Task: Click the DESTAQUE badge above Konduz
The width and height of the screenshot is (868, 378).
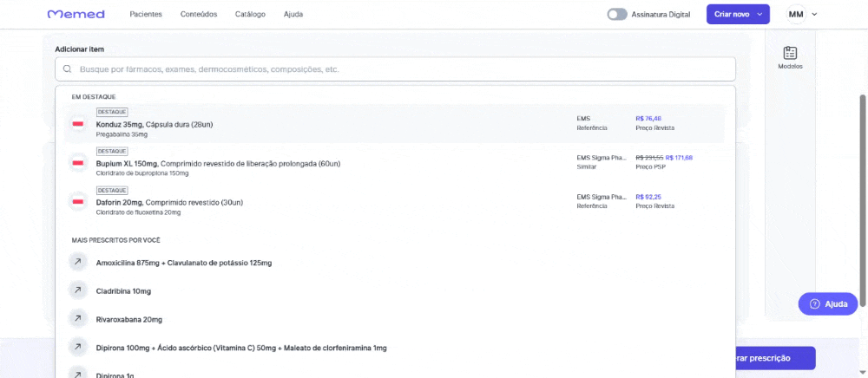Action: pyautogui.click(x=112, y=112)
